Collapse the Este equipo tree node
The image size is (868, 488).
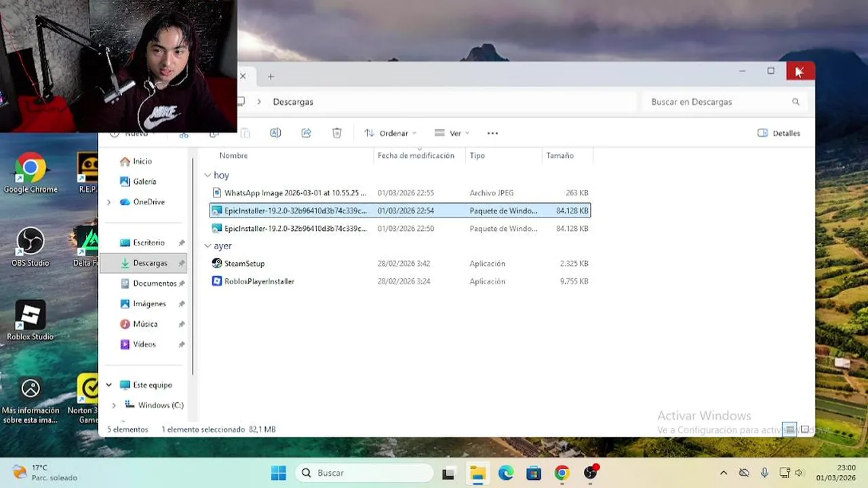coord(108,385)
